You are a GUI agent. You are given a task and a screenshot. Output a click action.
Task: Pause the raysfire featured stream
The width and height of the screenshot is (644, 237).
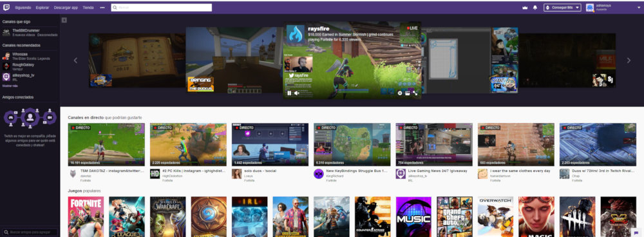[289, 93]
